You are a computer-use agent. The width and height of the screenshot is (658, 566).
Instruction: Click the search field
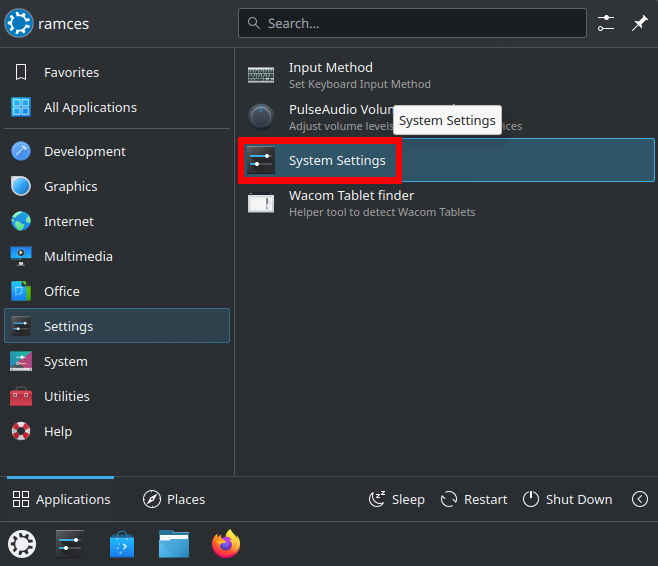[x=412, y=23]
